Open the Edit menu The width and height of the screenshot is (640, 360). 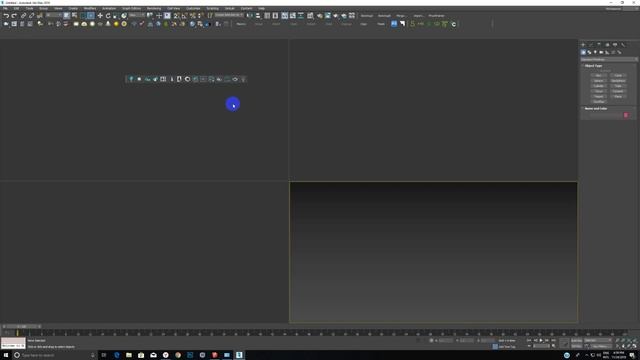[x=16, y=8]
